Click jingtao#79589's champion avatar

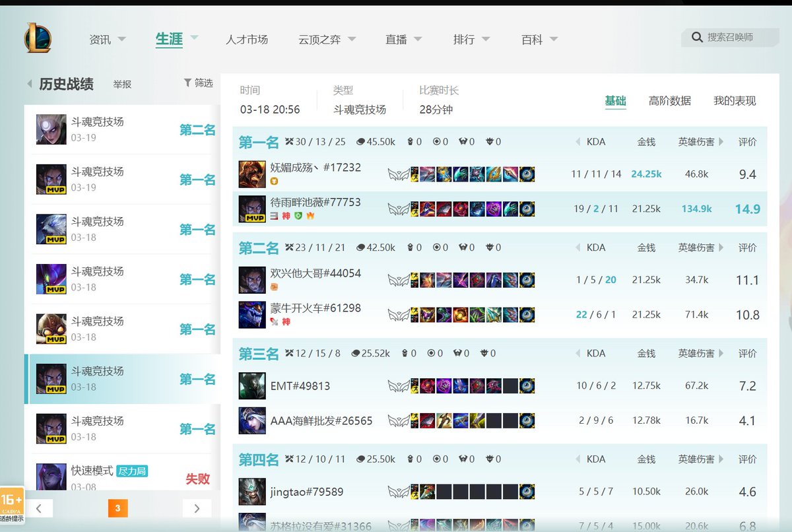(x=252, y=492)
